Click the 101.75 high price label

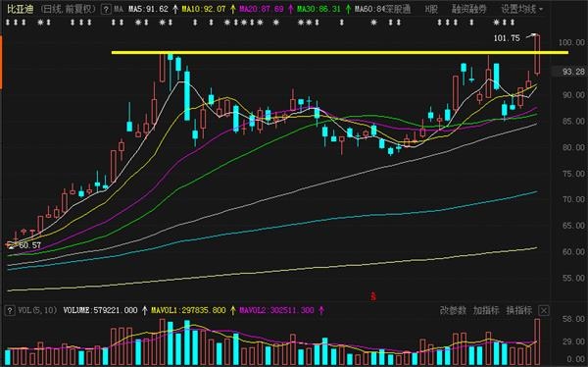(507, 38)
